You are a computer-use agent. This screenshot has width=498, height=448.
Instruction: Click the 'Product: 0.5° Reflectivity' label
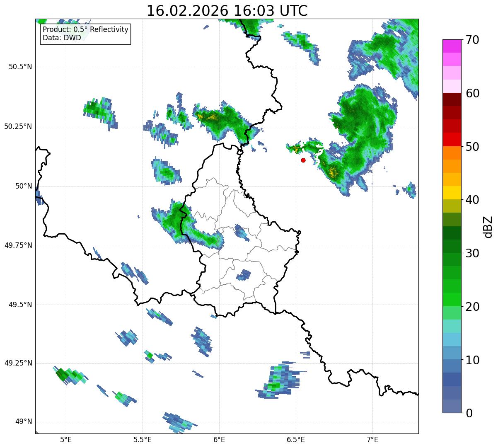click(x=85, y=30)
